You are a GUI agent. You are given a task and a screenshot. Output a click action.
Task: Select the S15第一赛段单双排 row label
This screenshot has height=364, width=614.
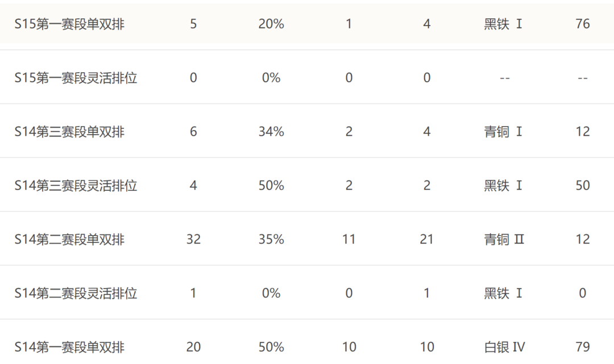point(69,24)
